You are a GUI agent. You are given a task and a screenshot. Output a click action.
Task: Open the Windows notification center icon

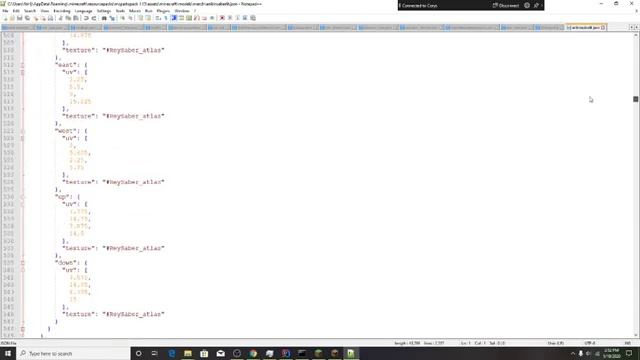click(629, 353)
